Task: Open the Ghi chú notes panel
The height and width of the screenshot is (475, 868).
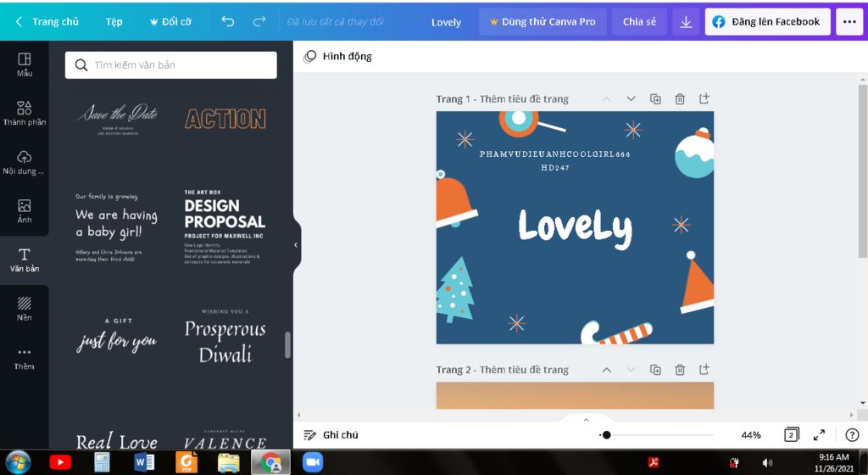Action: pos(331,434)
